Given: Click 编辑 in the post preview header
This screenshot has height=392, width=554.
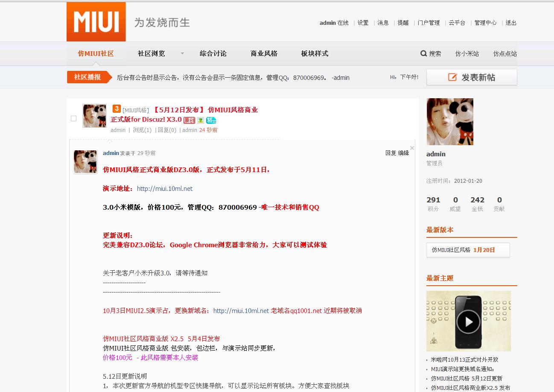Looking at the screenshot, I should (403, 153).
